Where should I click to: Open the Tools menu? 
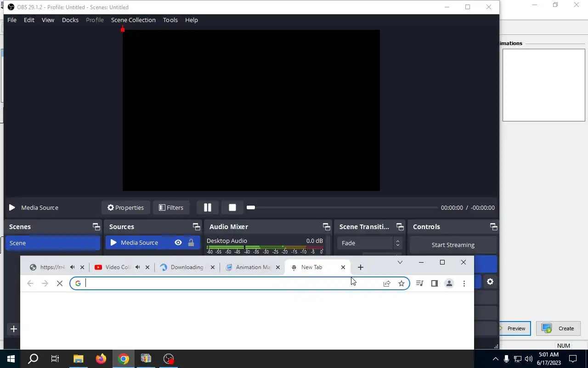[x=170, y=20]
